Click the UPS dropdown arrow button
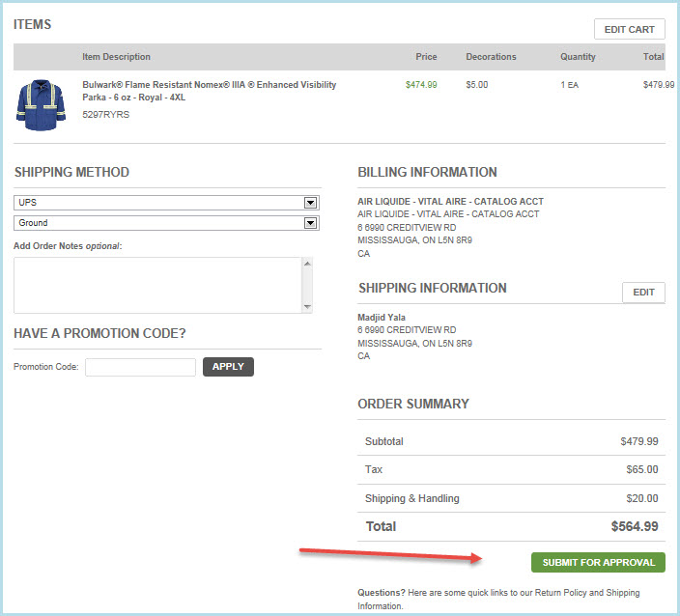The image size is (680, 616). [310, 203]
